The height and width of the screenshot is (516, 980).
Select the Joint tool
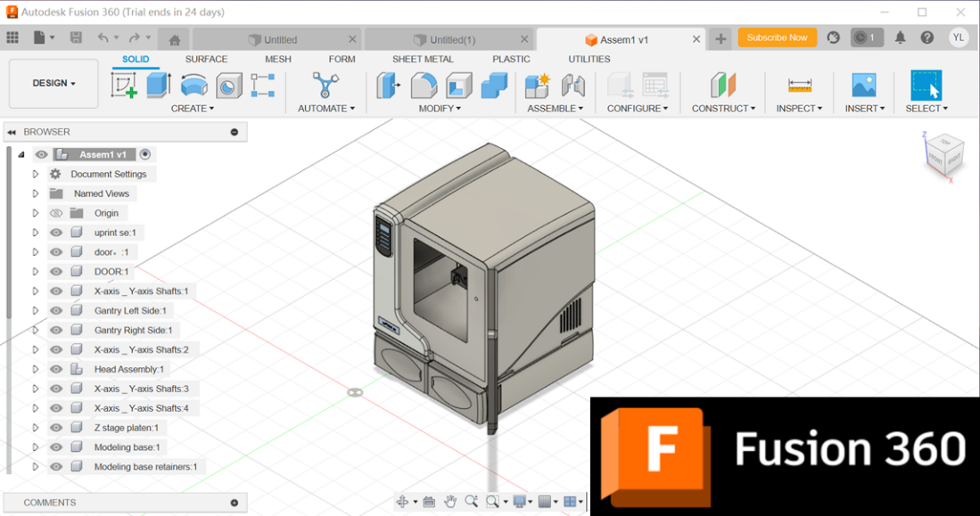[572, 85]
